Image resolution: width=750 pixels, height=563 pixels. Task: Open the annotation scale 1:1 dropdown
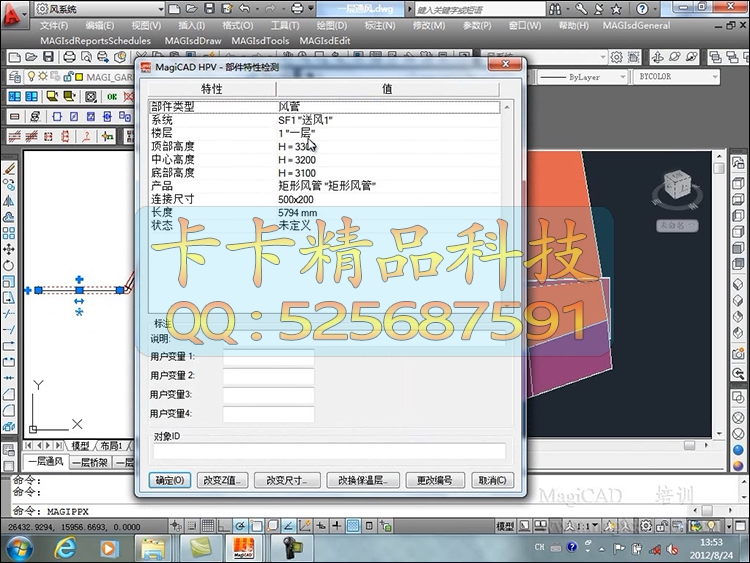(582, 526)
